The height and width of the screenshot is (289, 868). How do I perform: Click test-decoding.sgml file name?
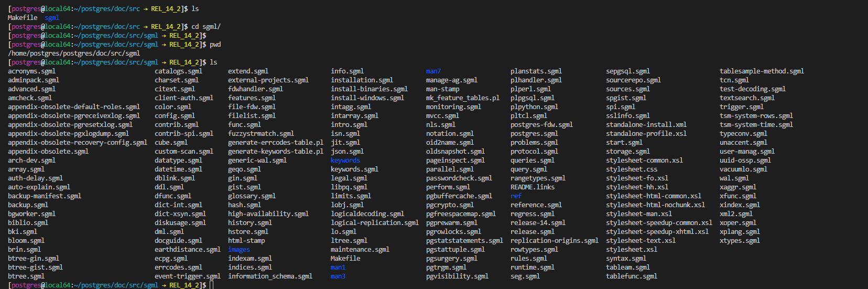pos(753,89)
